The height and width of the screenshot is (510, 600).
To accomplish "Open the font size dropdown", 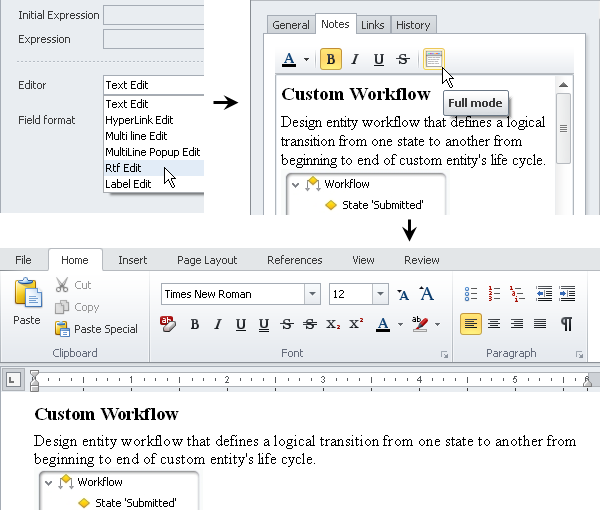I will [x=380, y=294].
